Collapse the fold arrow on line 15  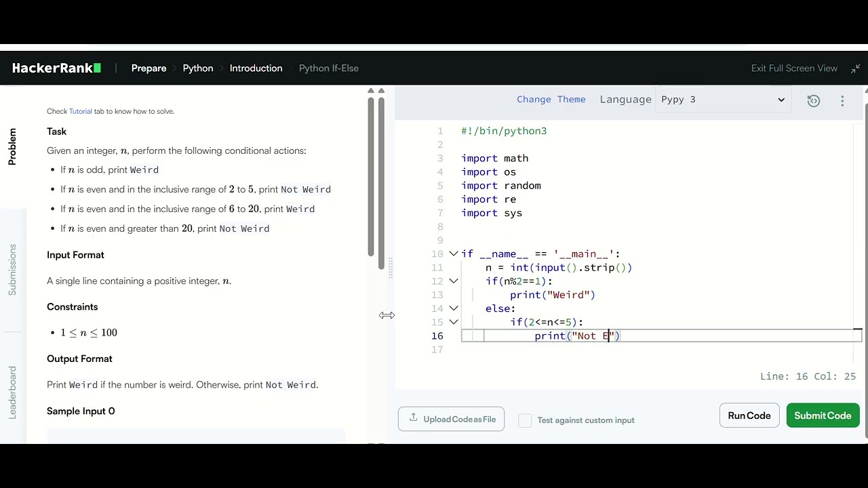[x=454, y=322]
